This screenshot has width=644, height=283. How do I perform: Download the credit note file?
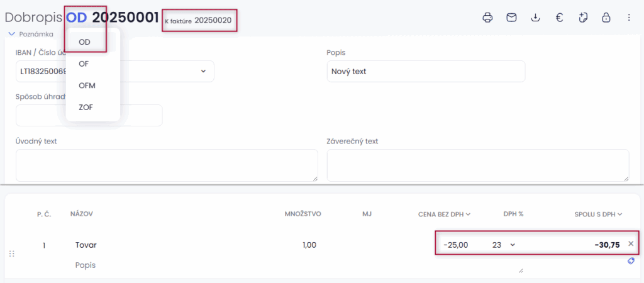pyautogui.click(x=535, y=18)
